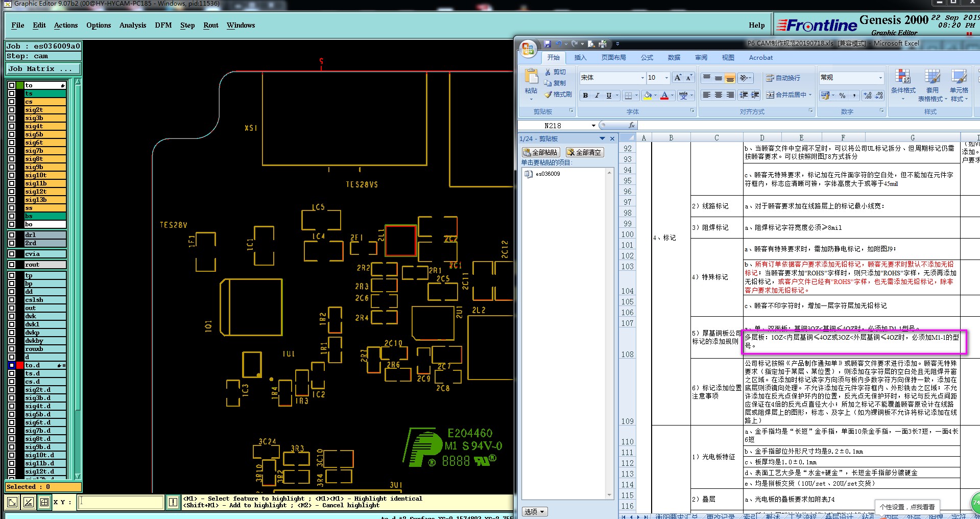980x519 pixels.
Task: Click the red font color A swatch
Action: [x=664, y=95]
